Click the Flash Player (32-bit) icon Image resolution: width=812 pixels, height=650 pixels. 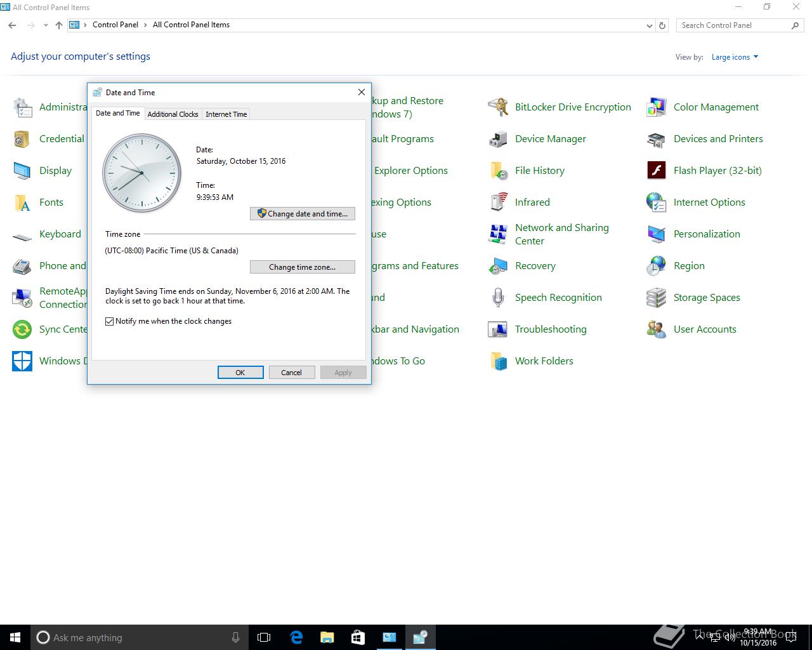[x=656, y=171]
